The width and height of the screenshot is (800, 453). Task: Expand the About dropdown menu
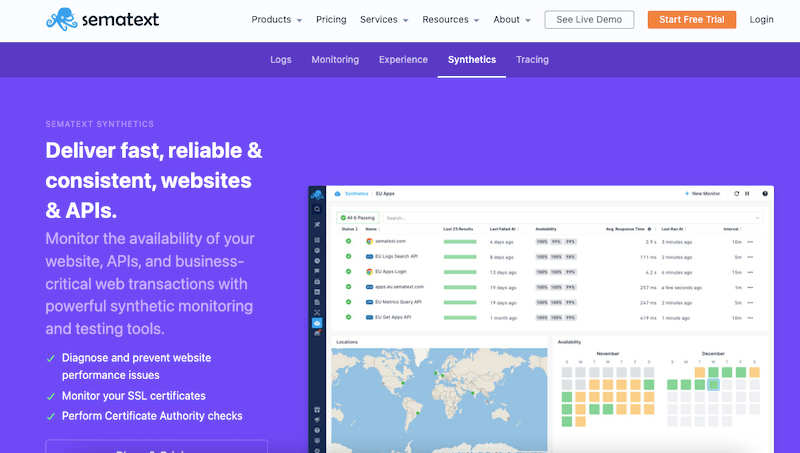tap(512, 19)
